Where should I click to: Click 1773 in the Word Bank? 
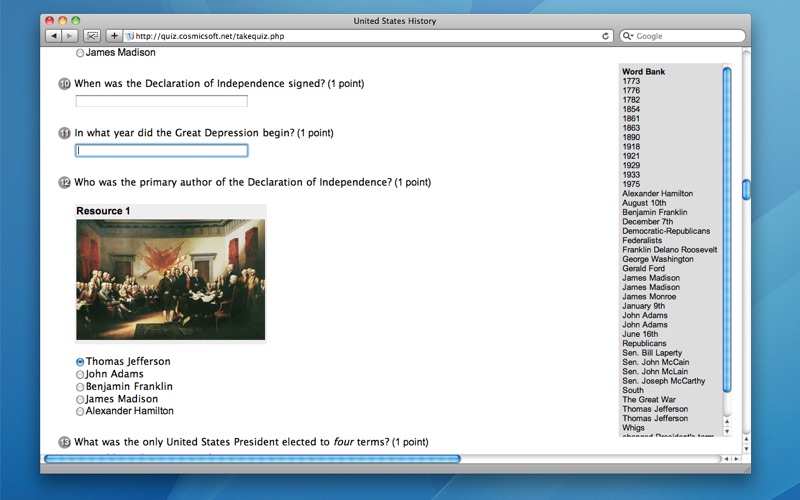pyautogui.click(x=631, y=81)
